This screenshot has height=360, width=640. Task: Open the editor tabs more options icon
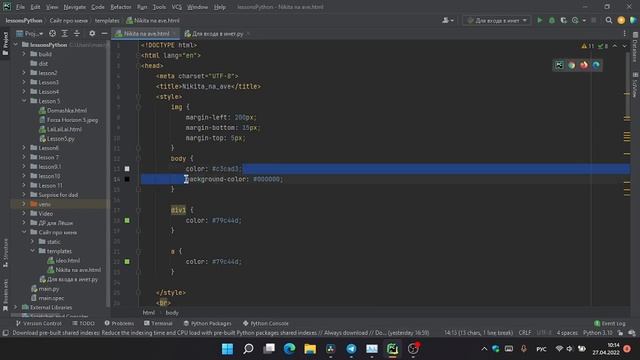tap(624, 33)
